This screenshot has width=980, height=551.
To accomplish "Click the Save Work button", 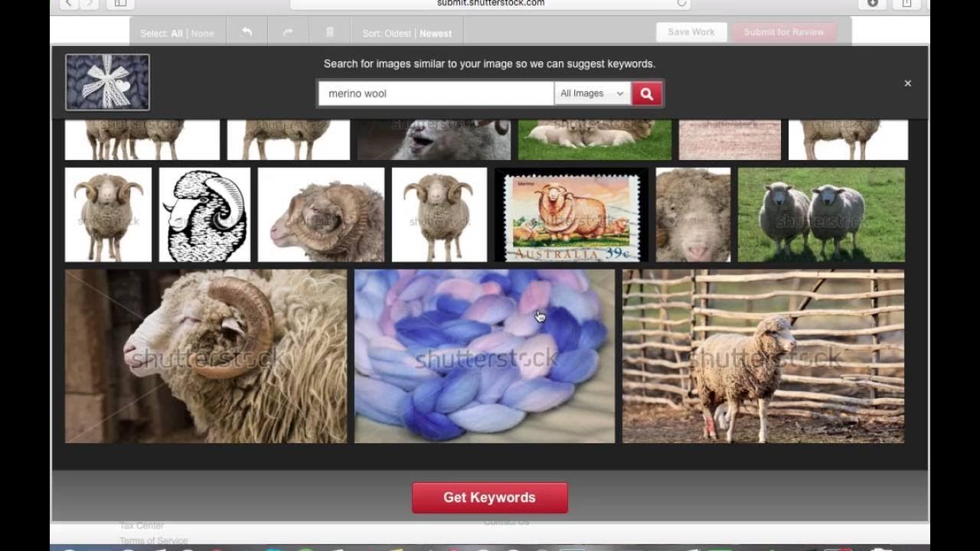I will click(x=691, y=32).
